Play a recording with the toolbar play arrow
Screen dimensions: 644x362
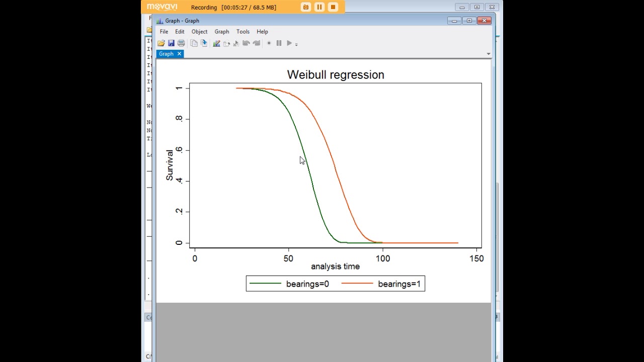tap(289, 43)
